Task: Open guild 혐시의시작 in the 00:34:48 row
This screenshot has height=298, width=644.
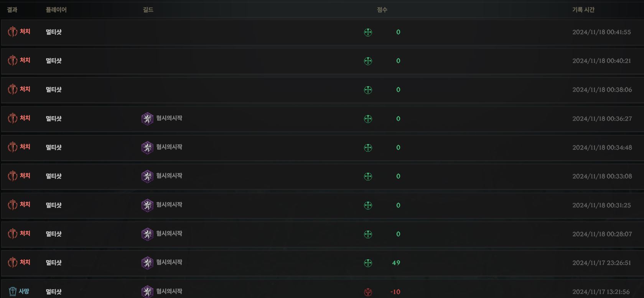Action: pyautogui.click(x=169, y=147)
